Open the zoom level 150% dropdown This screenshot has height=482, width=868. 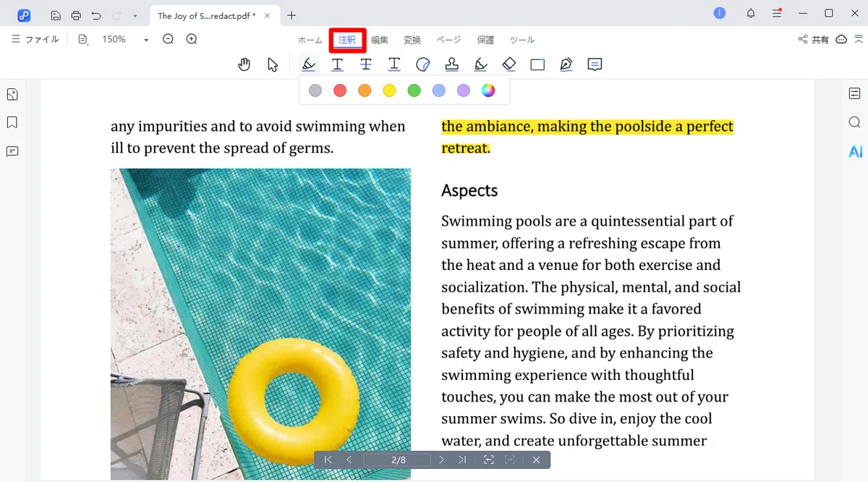[x=146, y=41]
